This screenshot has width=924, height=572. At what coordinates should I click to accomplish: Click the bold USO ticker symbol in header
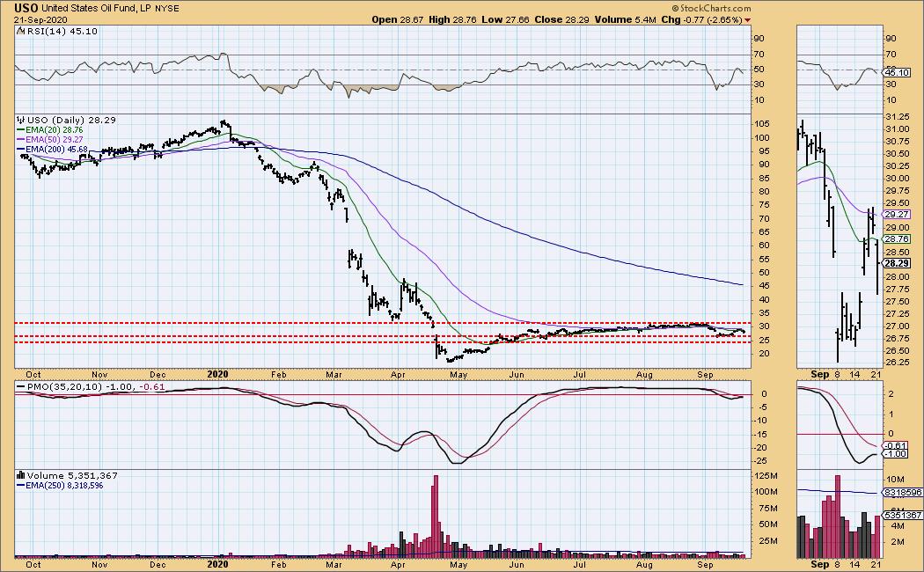26,8
